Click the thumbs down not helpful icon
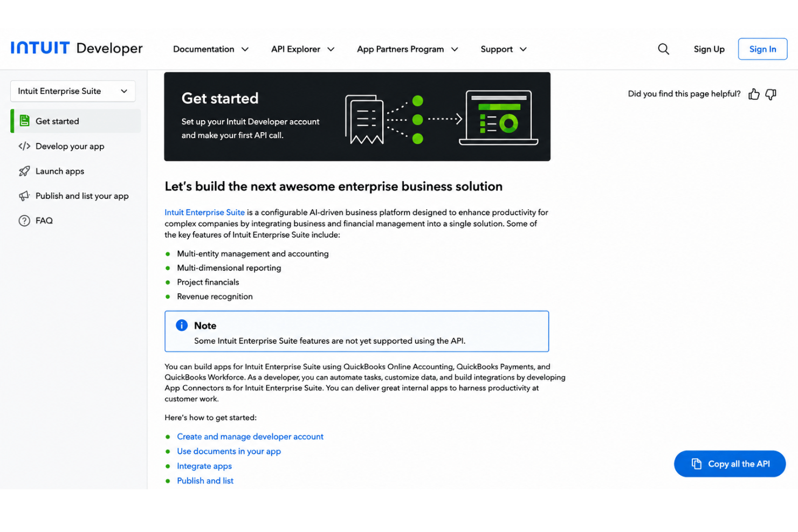This screenshot has width=798, height=532. click(x=771, y=94)
